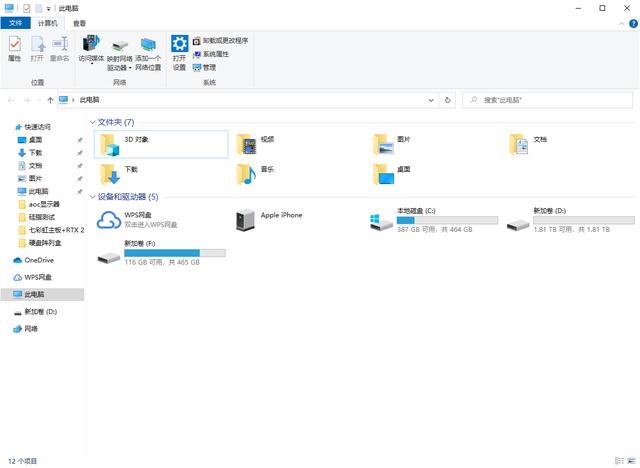Select 新加卷 (F:) drive
This screenshot has width=640, height=468.
(161, 253)
